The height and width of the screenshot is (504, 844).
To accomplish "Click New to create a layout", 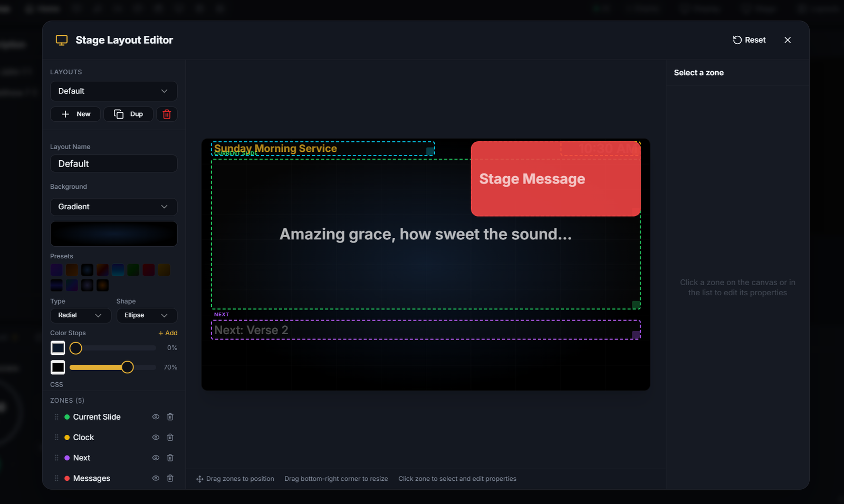I will (75, 114).
